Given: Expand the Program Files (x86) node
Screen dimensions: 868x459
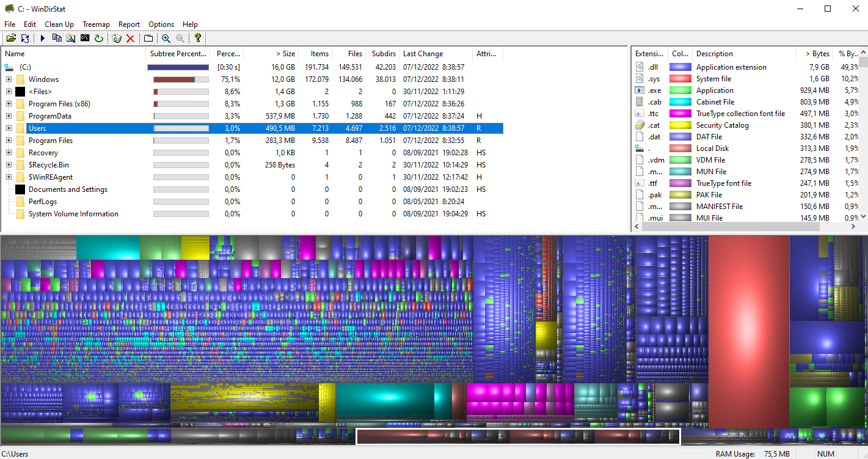Looking at the screenshot, I should pyautogui.click(x=9, y=103).
